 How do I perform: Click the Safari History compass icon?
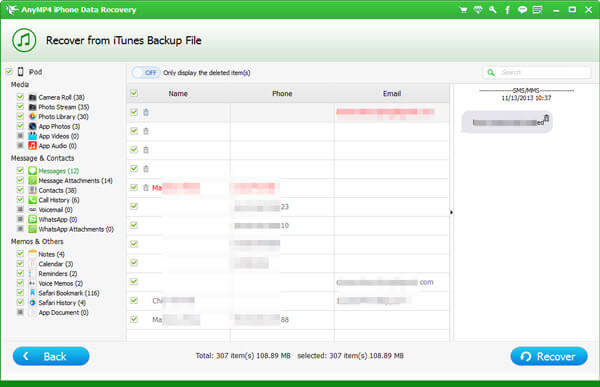[x=33, y=303]
